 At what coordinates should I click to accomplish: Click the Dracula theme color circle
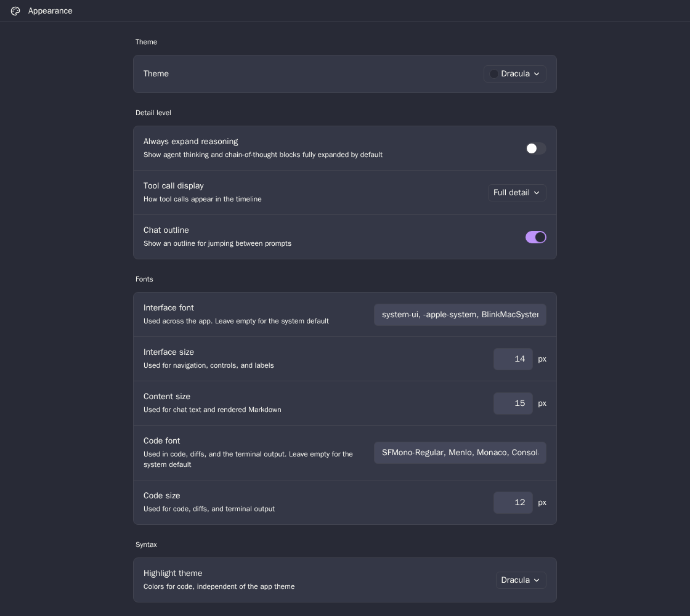[493, 74]
